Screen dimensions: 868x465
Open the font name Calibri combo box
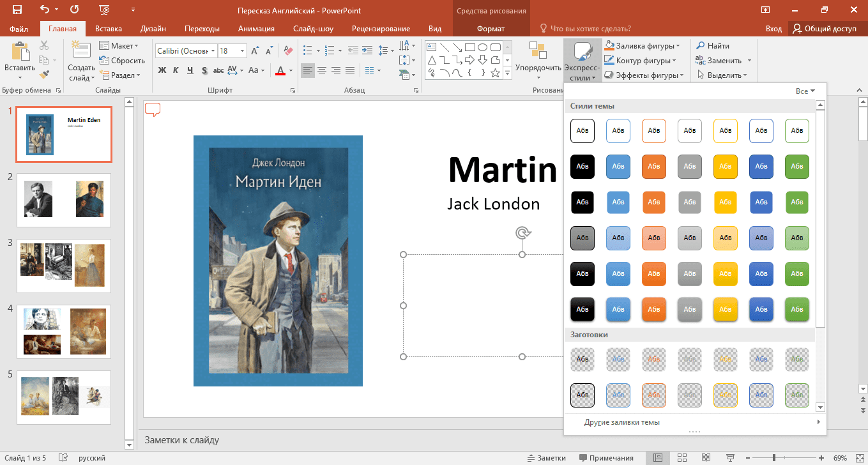[x=185, y=50]
